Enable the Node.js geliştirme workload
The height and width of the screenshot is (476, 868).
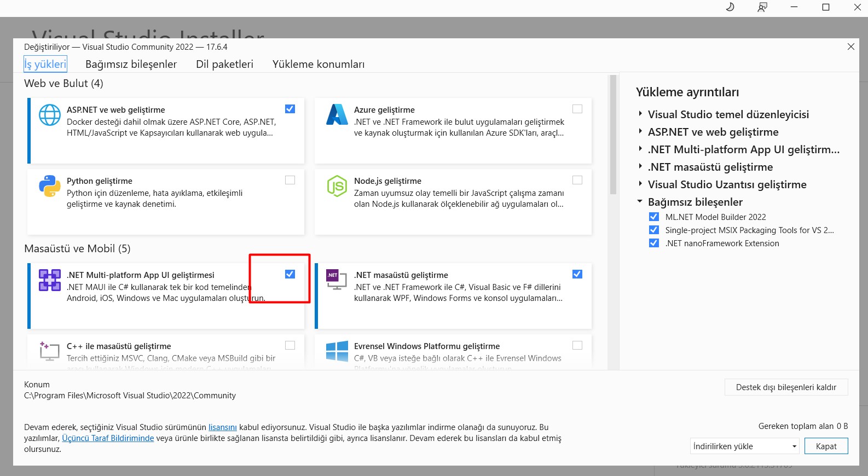click(577, 180)
